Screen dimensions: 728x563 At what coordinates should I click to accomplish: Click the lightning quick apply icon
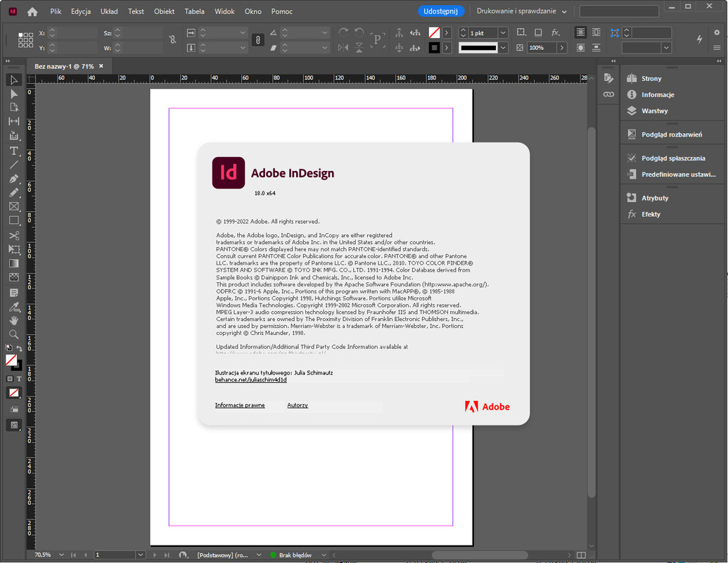(x=699, y=39)
